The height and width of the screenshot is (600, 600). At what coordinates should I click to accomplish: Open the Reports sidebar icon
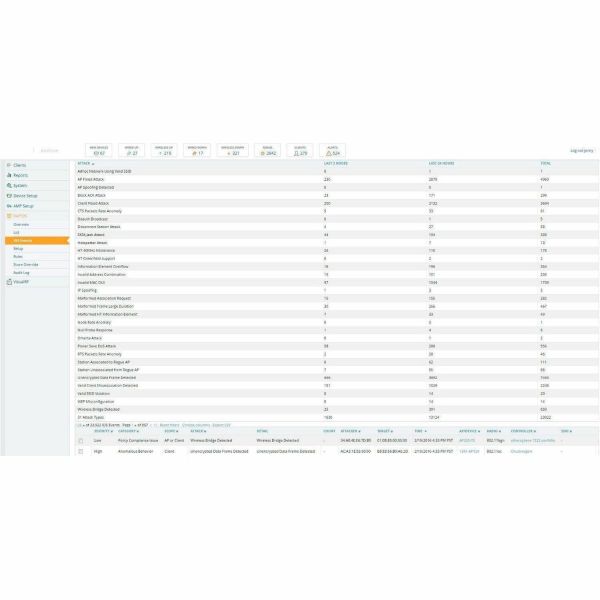click(x=9, y=175)
